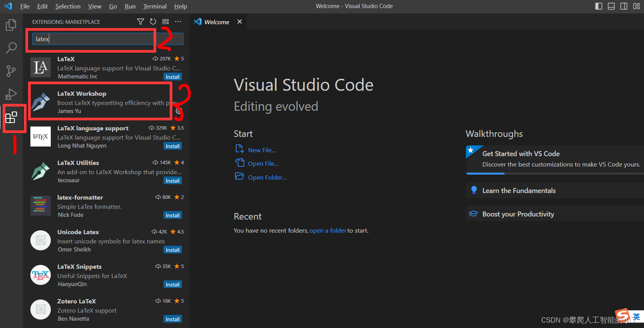The image size is (644, 328).
Task: Open Boost your Productivity walkthrough
Action: (555, 214)
